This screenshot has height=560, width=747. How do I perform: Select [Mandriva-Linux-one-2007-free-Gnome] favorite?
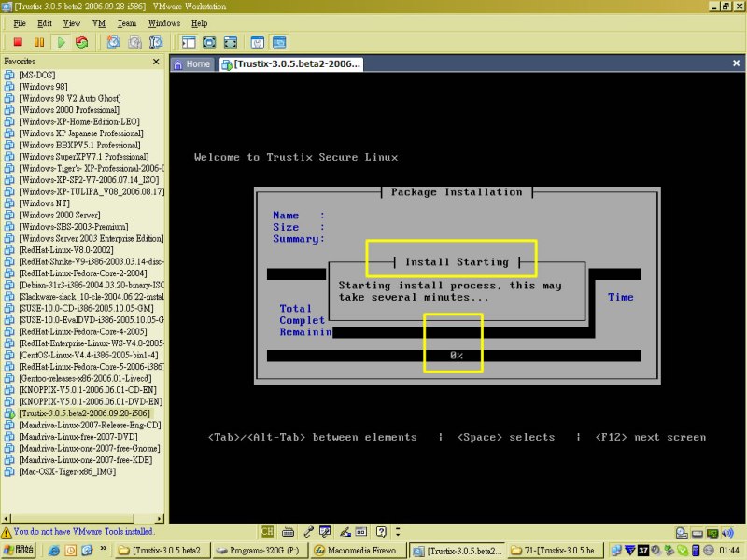coord(89,448)
